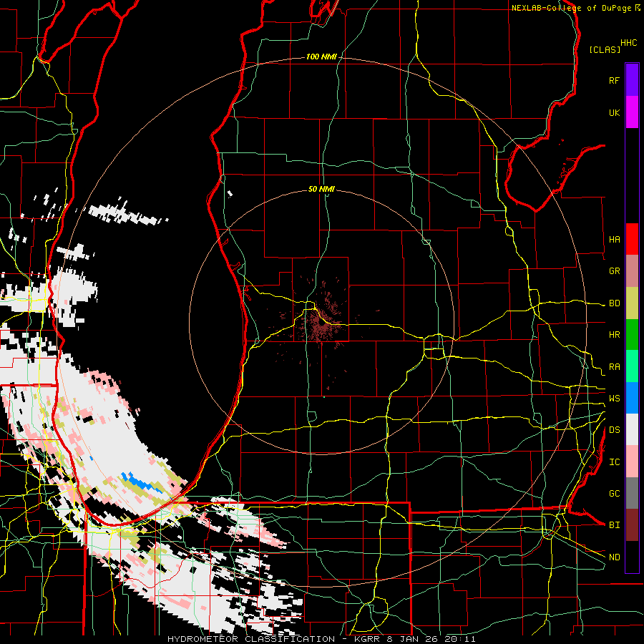
Task: Select the HR legend label
Action: 614,335
